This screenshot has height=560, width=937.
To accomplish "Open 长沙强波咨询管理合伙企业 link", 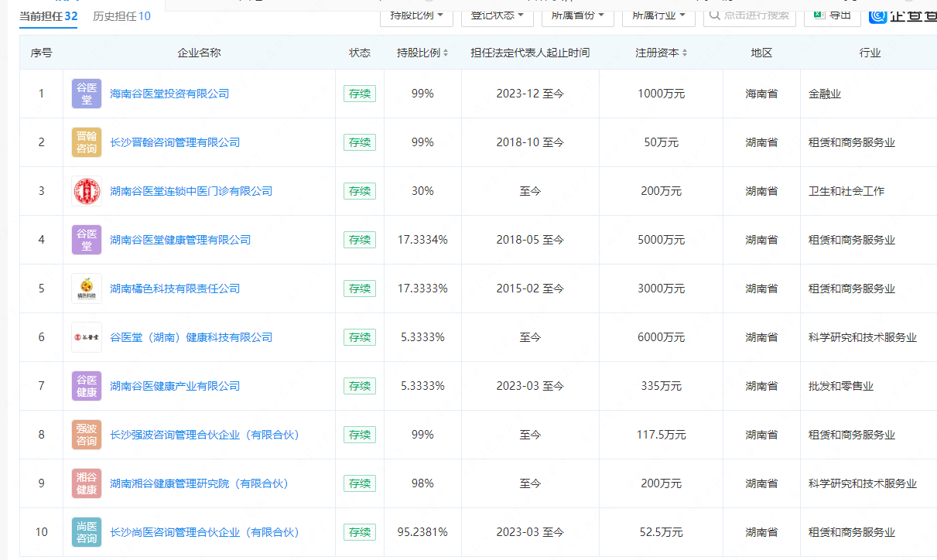I will 204,435.
